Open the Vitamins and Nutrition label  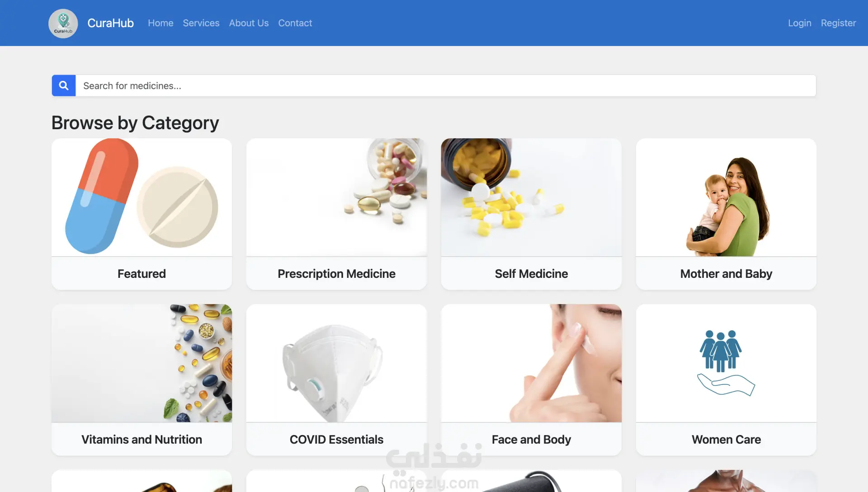pyautogui.click(x=142, y=439)
